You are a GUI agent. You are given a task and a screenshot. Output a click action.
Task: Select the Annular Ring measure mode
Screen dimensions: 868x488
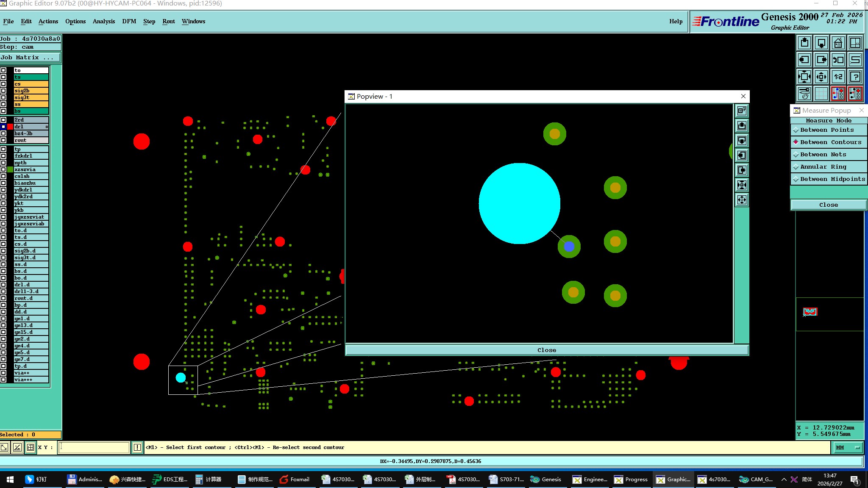(x=823, y=167)
